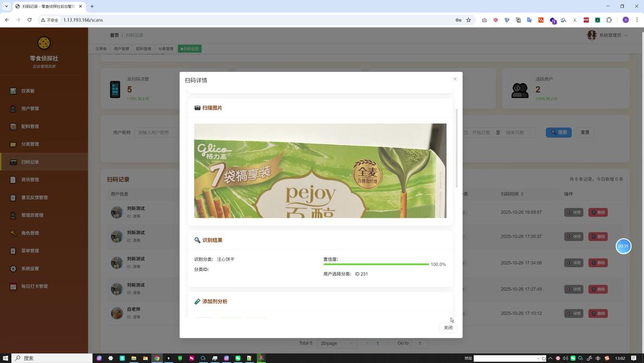644x363 pixels.
Task: Delete the 17:35:37 scan record
Action: point(598,236)
